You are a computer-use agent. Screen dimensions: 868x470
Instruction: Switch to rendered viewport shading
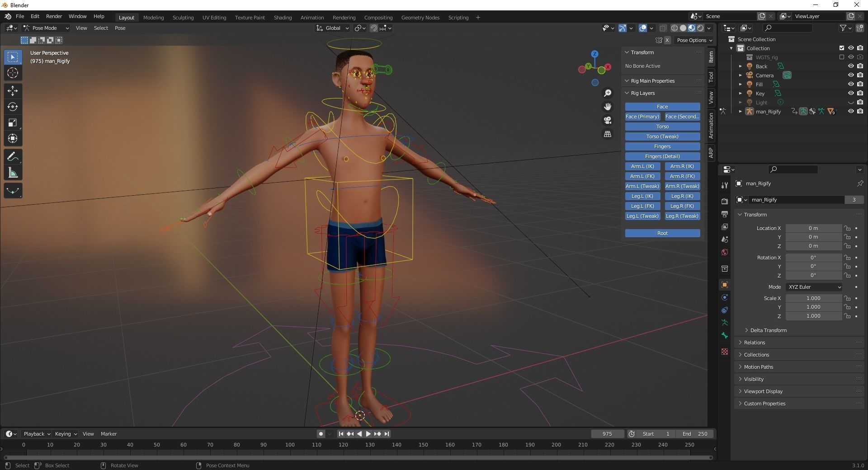(700, 28)
